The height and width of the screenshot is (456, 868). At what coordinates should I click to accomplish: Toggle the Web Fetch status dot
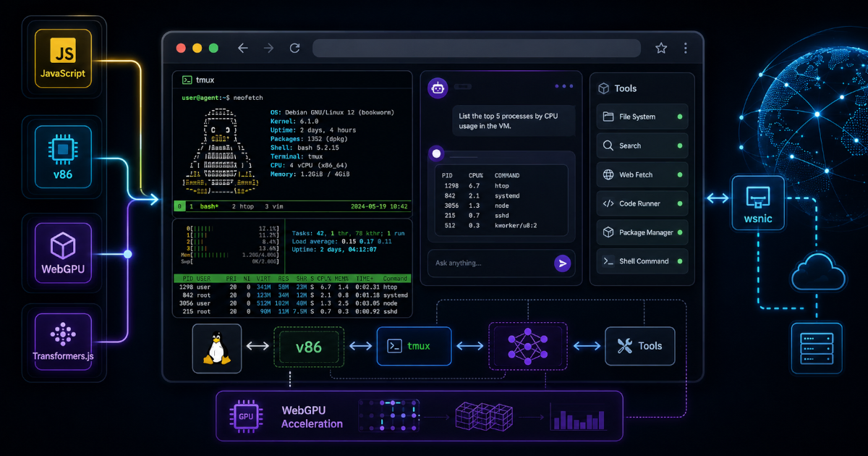coord(679,174)
